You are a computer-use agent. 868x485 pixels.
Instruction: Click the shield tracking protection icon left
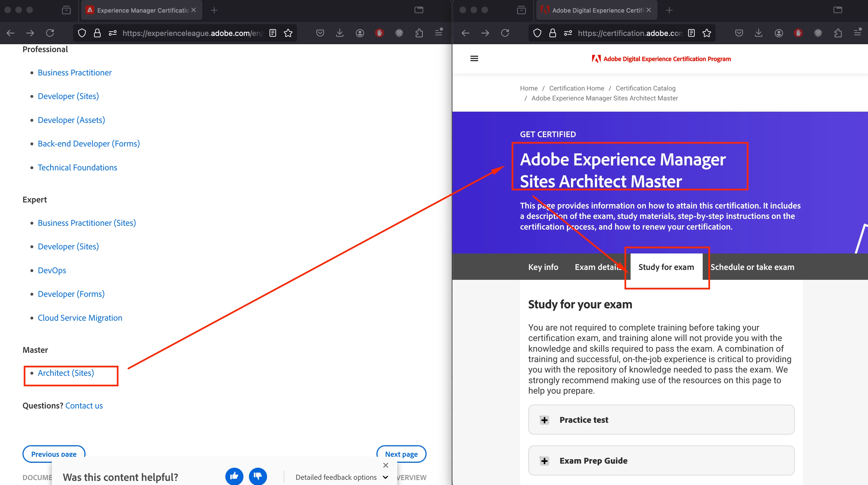[x=82, y=33]
